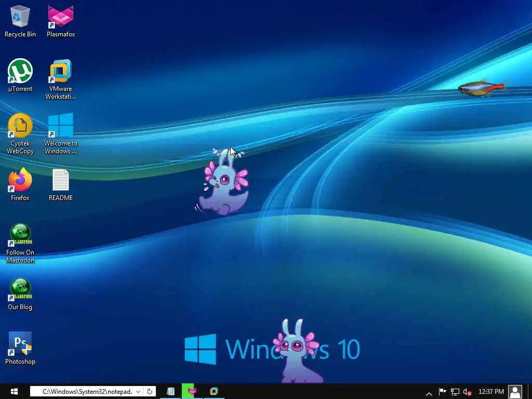Open the network status tray icon
532x399 pixels.
pos(455,392)
